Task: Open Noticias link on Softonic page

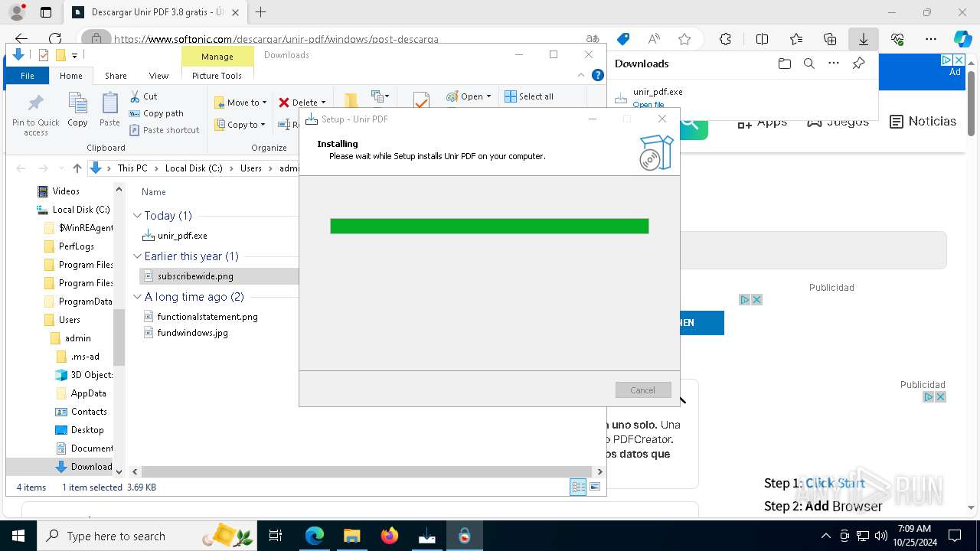Action: click(x=923, y=121)
